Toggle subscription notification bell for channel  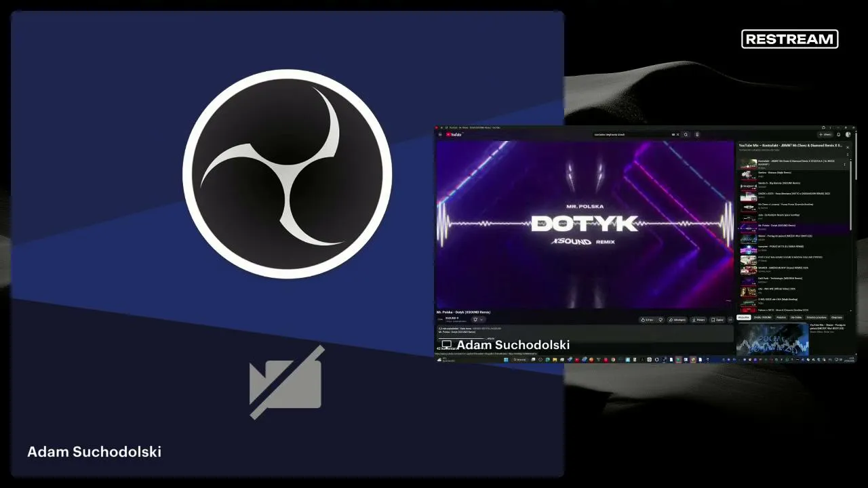(x=477, y=319)
